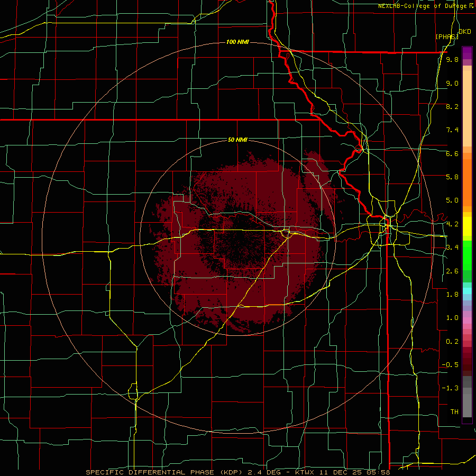Click the purple top segment of color bar

[x=467, y=53]
